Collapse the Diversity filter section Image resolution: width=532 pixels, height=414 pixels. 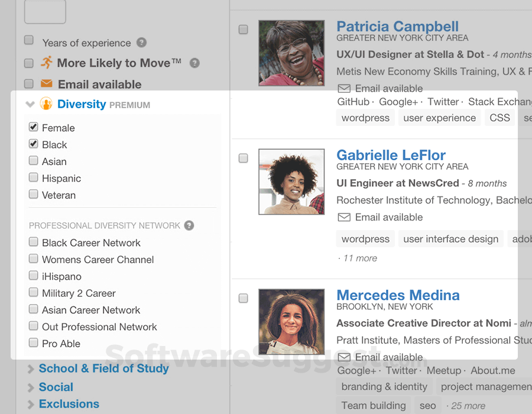30,103
